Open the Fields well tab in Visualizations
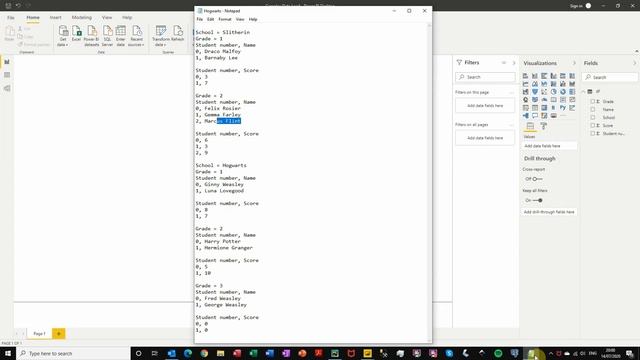The width and height of the screenshot is (640, 360). click(x=530, y=126)
